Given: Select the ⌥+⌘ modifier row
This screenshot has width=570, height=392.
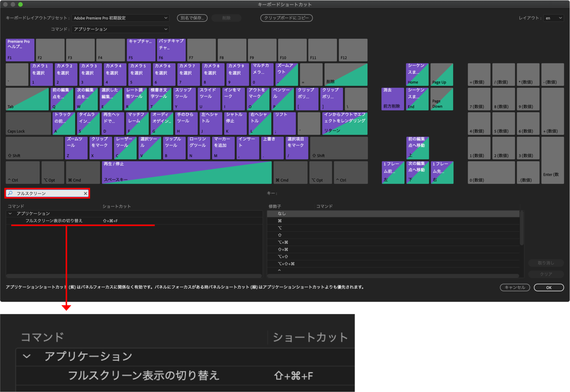Looking at the screenshot, I should tap(393, 242).
